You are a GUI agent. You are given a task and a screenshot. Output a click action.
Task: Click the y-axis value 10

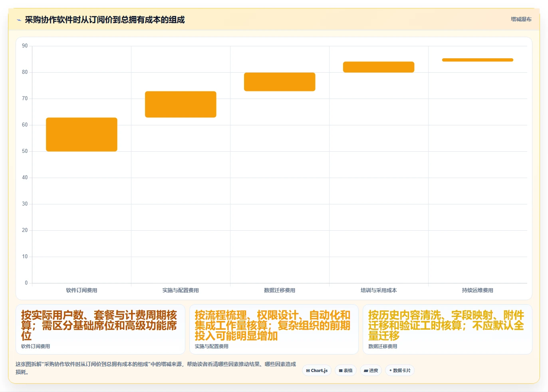(x=25, y=257)
